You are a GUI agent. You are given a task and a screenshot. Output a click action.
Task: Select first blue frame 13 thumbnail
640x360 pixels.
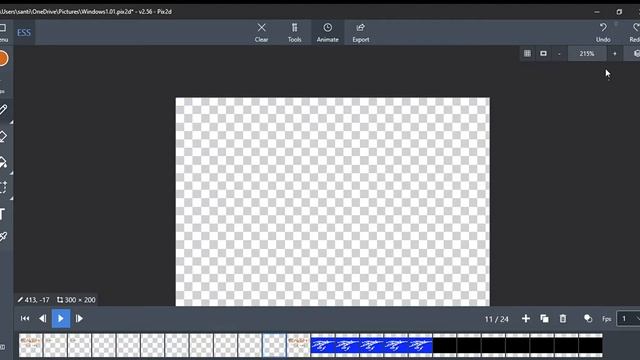[323, 345]
